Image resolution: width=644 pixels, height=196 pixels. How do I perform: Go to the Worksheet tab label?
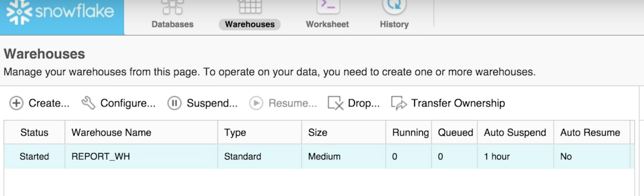[327, 24]
